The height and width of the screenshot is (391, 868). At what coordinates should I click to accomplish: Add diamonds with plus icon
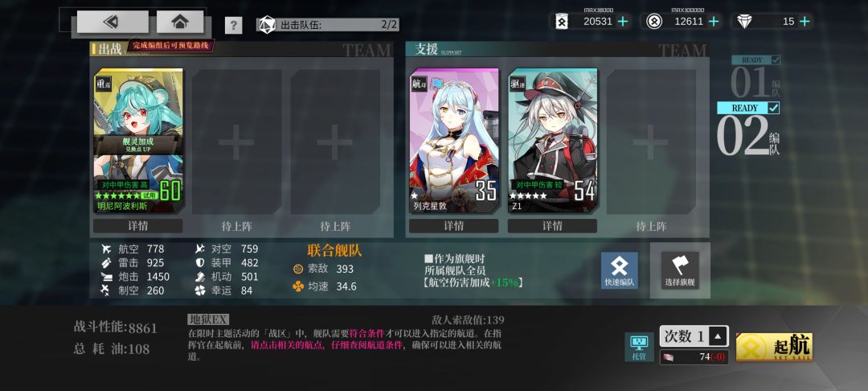(805, 21)
